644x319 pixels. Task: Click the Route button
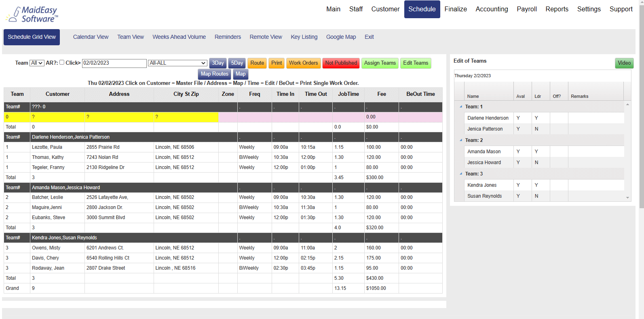click(x=257, y=63)
